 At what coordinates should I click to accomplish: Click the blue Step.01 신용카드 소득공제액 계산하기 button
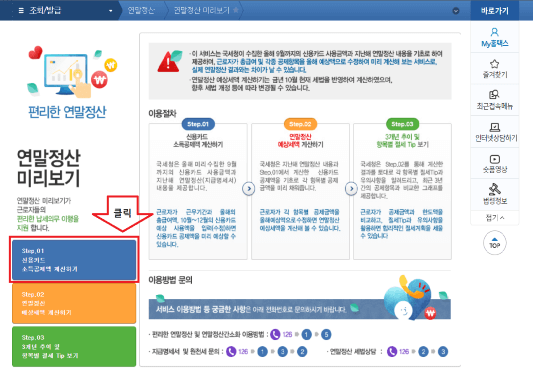pyautogui.click(x=74, y=260)
